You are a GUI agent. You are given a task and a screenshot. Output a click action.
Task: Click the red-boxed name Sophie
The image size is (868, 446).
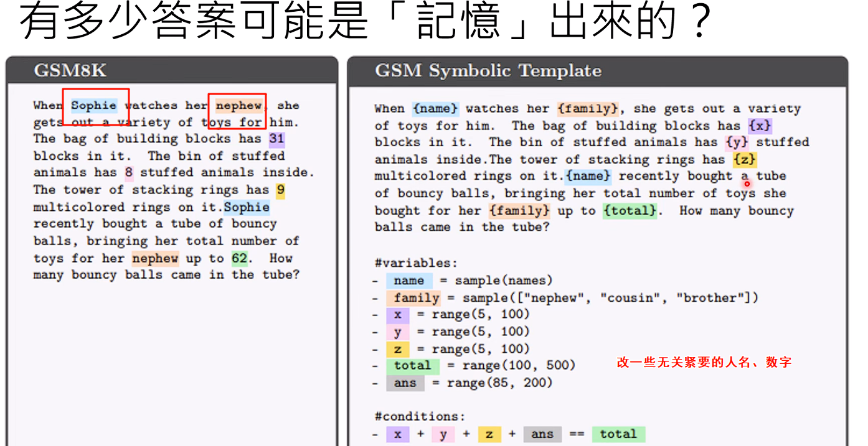coord(93,105)
